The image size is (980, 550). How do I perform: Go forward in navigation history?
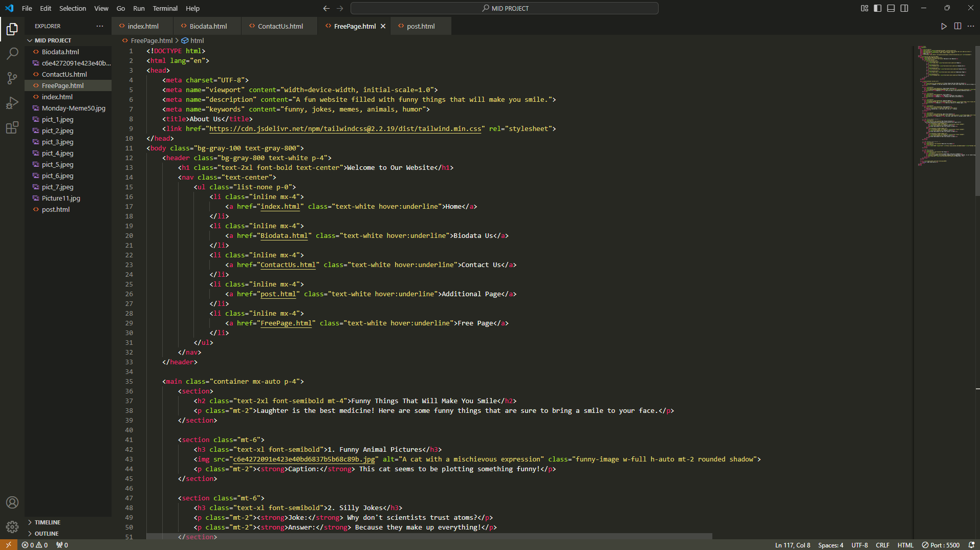(340, 8)
